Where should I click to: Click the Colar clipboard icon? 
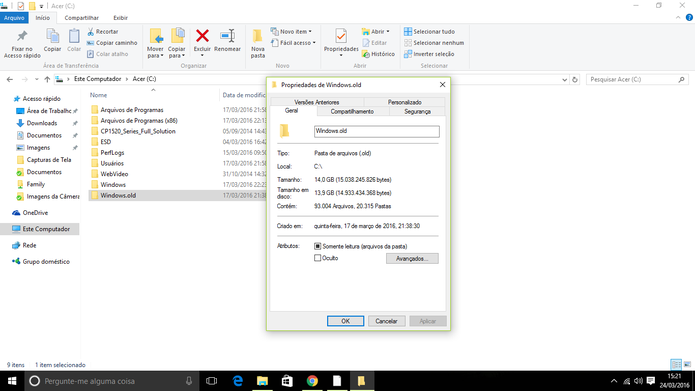pyautogui.click(x=74, y=36)
